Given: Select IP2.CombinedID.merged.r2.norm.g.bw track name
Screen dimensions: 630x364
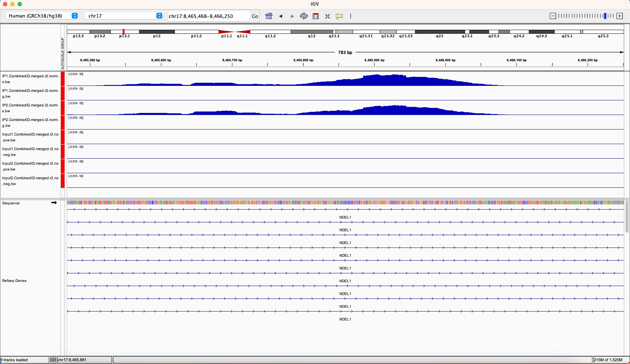Looking at the screenshot, I should [x=30, y=123].
